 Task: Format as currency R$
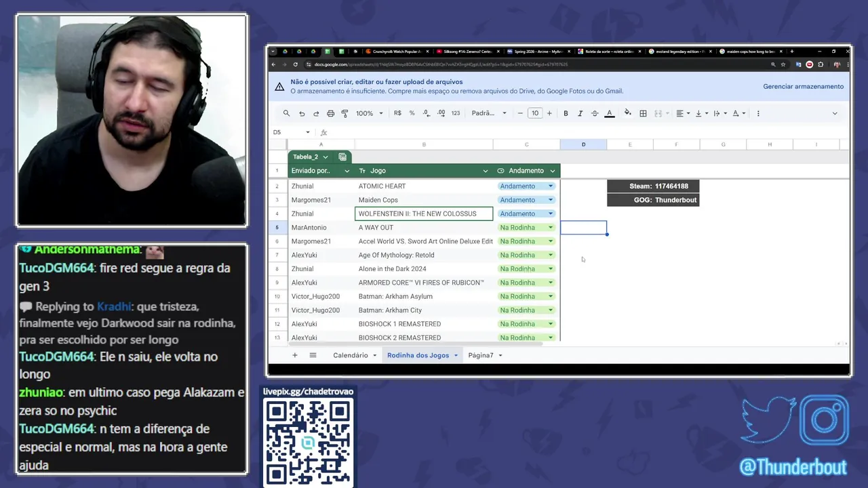[397, 113]
